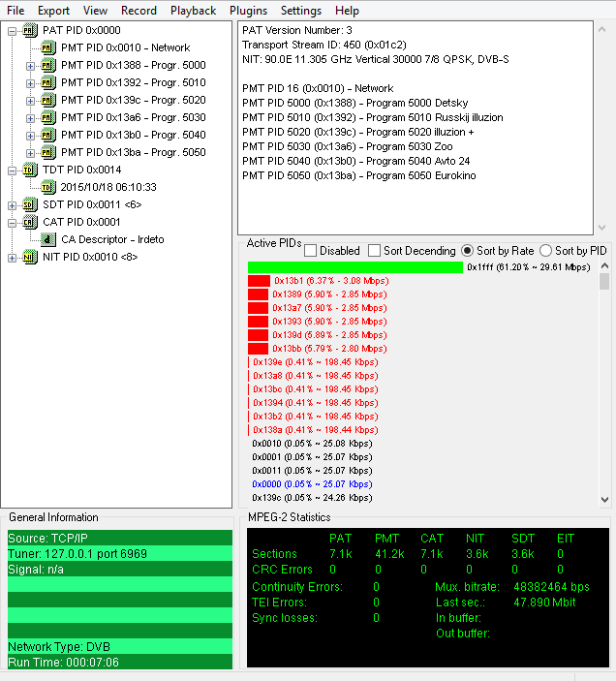
Task: Select the Sort by PID radio button
Action: [x=545, y=251]
